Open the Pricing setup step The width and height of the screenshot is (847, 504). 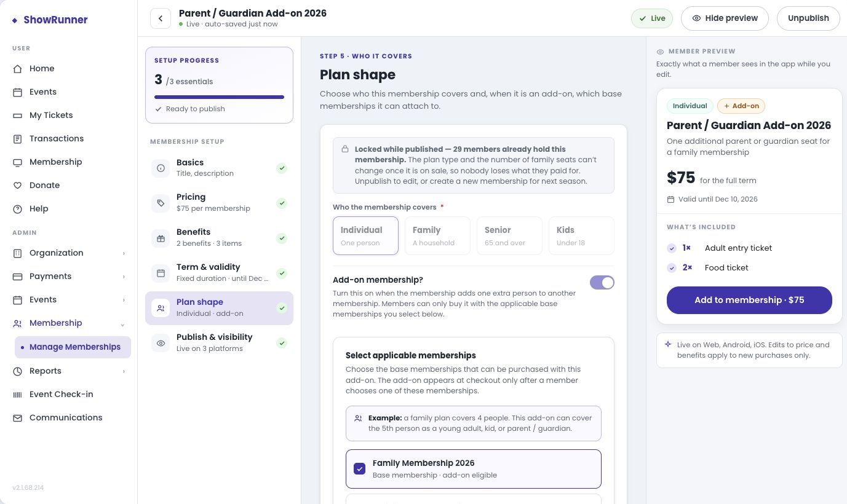(x=219, y=203)
